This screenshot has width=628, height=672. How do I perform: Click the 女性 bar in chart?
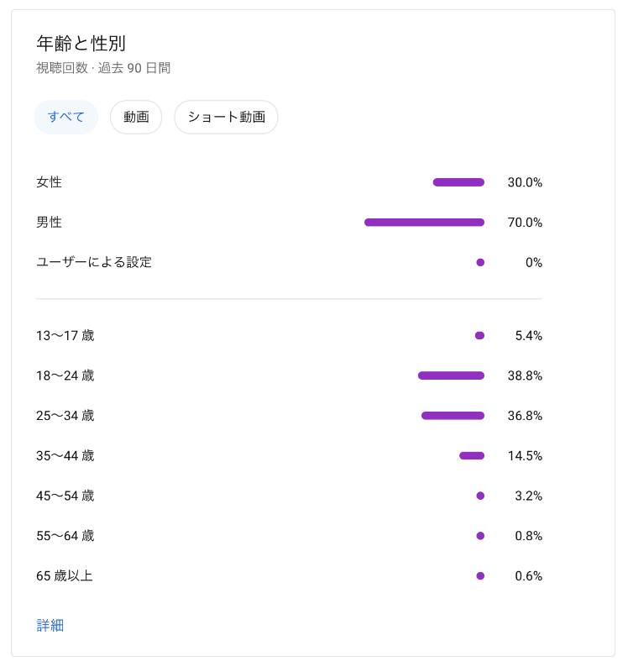point(458,182)
